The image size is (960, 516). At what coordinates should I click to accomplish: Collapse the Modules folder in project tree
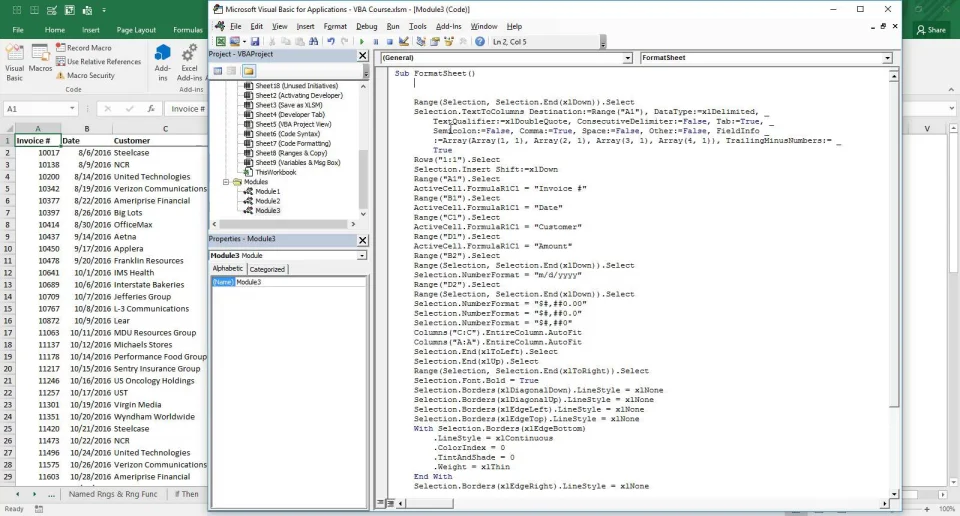226,182
